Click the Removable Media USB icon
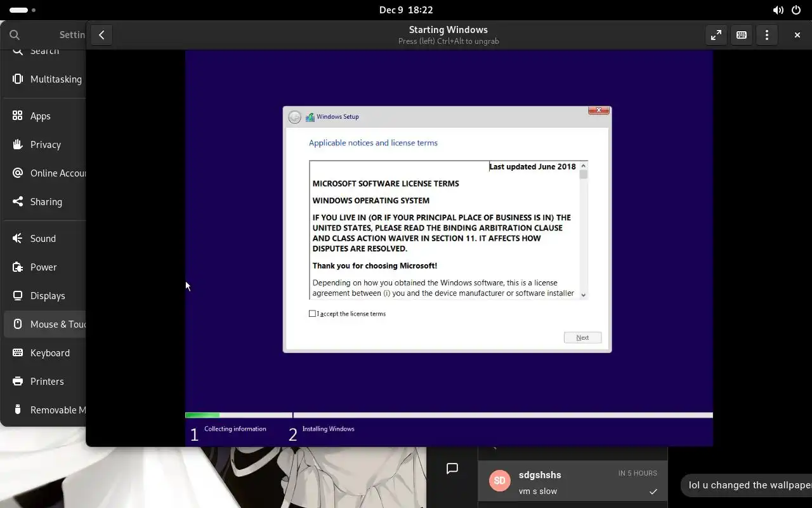The width and height of the screenshot is (812, 508). click(x=18, y=410)
